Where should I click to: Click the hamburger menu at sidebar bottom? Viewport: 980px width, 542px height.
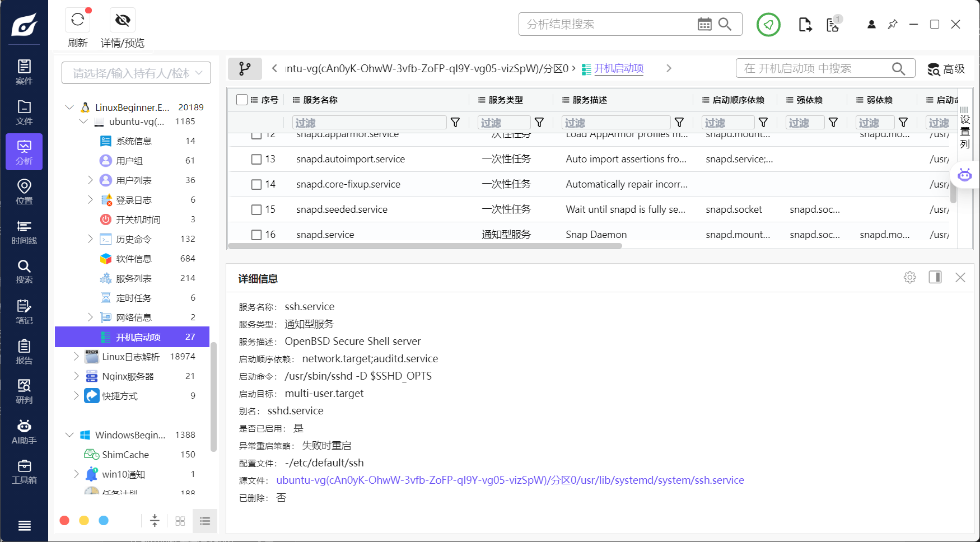[24, 525]
